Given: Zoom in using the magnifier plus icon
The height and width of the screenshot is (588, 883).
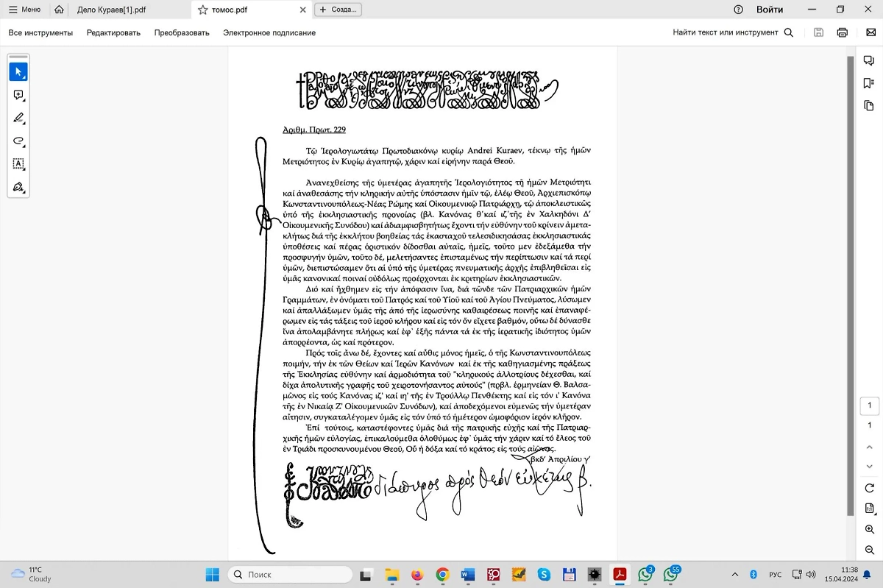Looking at the screenshot, I should pyautogui.click(x=869, y=530).
